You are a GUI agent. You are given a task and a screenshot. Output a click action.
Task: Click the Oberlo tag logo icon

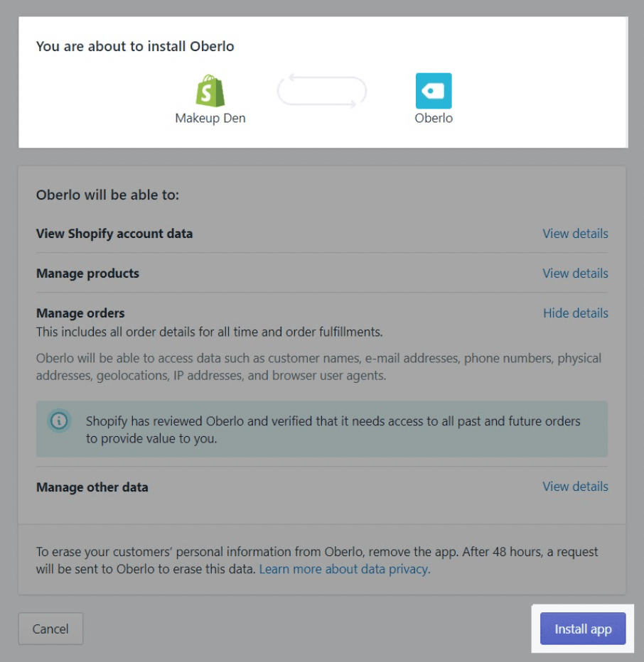pos(434,91)
